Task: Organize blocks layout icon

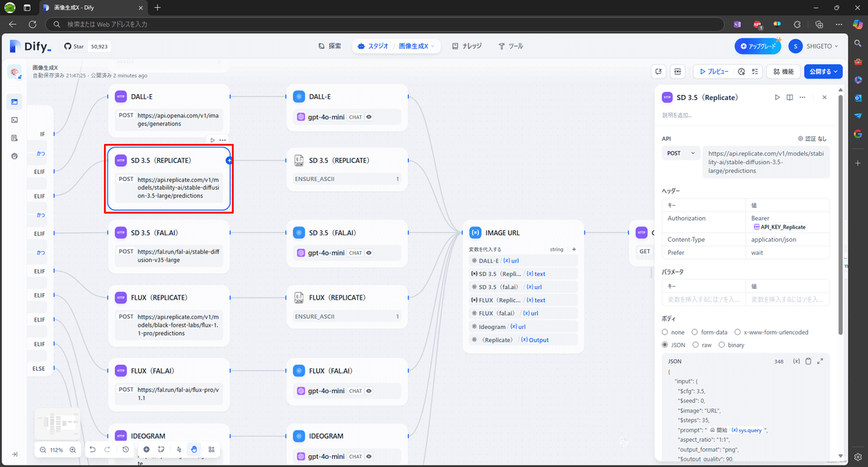Action: coord(211,450)
